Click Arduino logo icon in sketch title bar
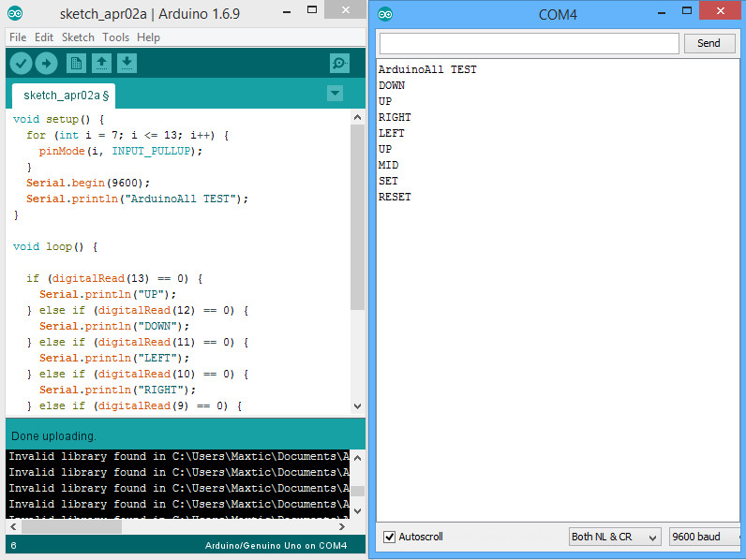 point(15,13)
